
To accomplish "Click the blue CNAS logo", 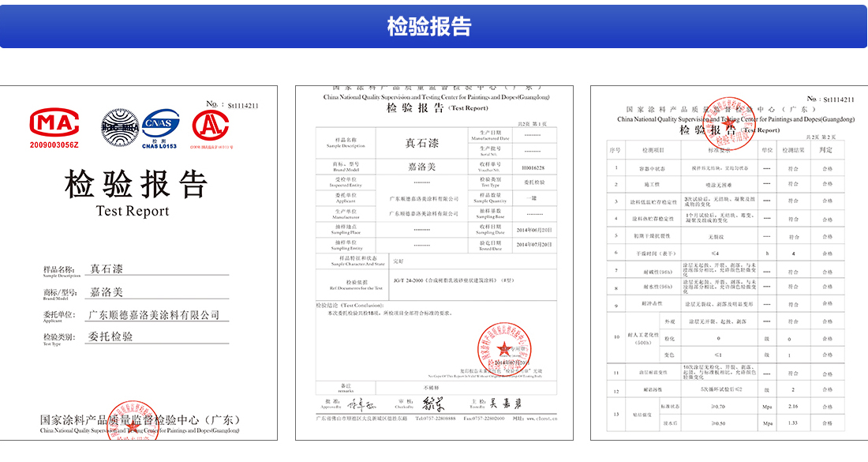I will click(160, 123).
